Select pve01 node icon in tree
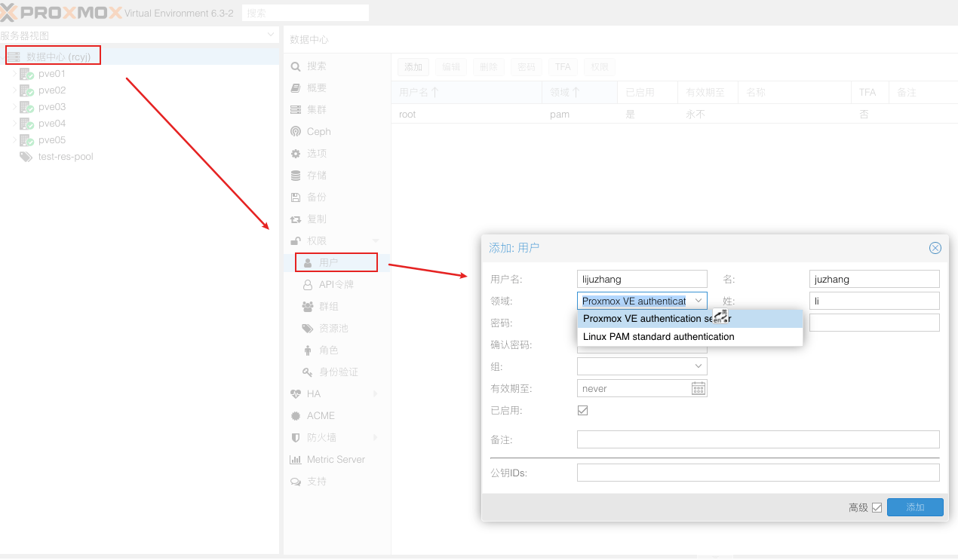Image resolution: width=958 pixels, height=560 pixels. pyautogui.click(x=26, y=74)
